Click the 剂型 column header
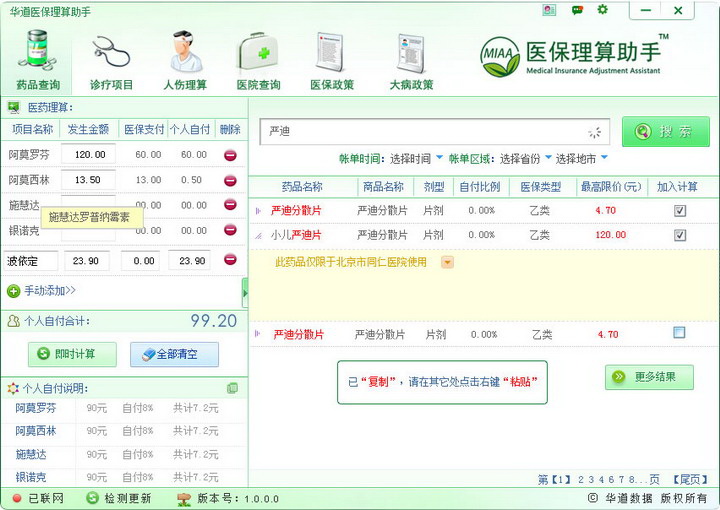 (x=433, y=187)
